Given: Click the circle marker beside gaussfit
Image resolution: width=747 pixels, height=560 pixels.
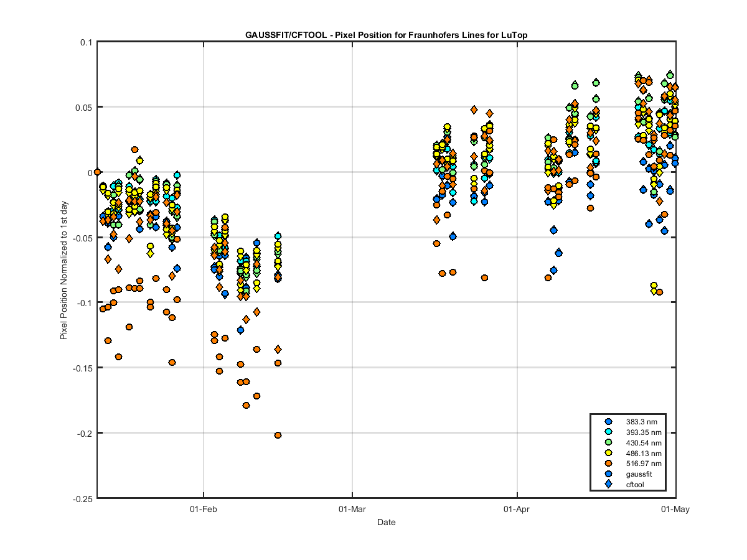Looking at the screenshot, I should (608, 474).
